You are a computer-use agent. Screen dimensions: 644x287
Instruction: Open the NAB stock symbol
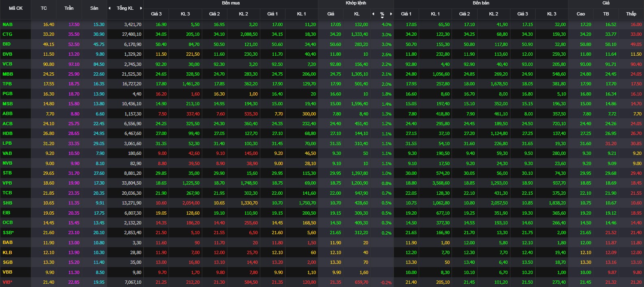[8, 24]
